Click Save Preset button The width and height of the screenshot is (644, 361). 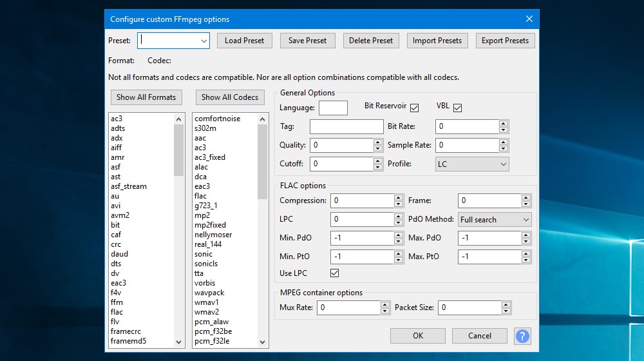point(308,41)
